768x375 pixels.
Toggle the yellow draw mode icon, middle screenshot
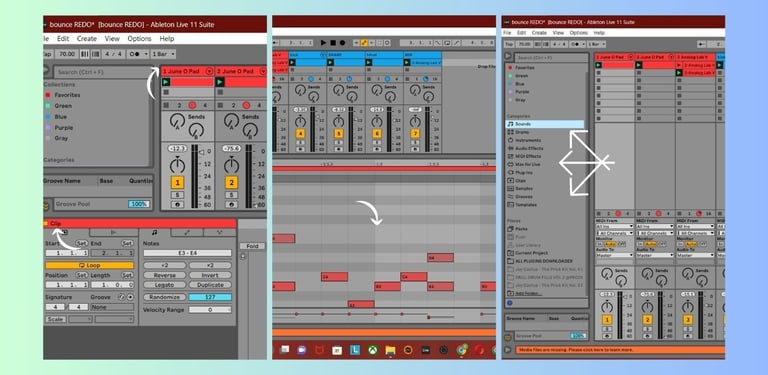click(x=364, y=43)
